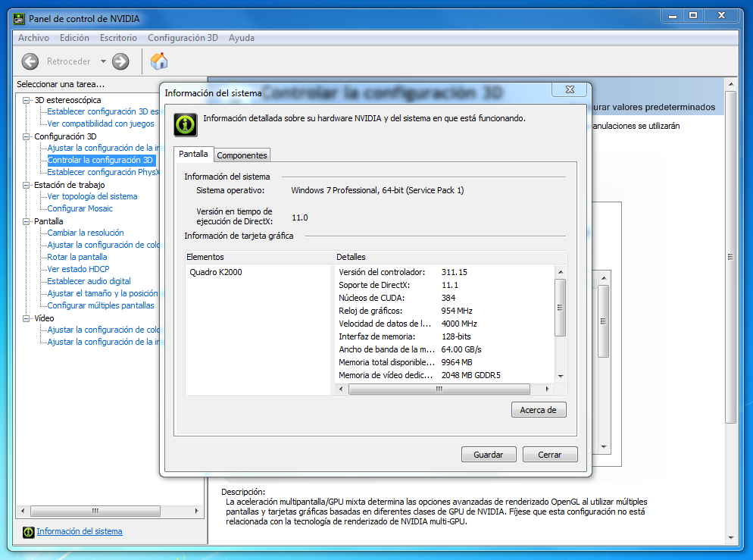Screen dimensions: 753x560
Task: Open the Ayuda menu
Action: [242, 38]
